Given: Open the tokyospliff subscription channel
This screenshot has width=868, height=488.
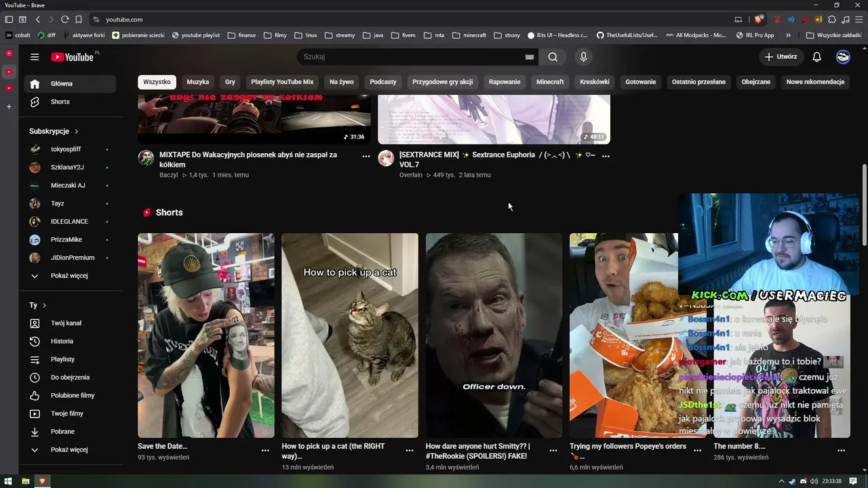Looking at the screenshot, I should (71, 149).
